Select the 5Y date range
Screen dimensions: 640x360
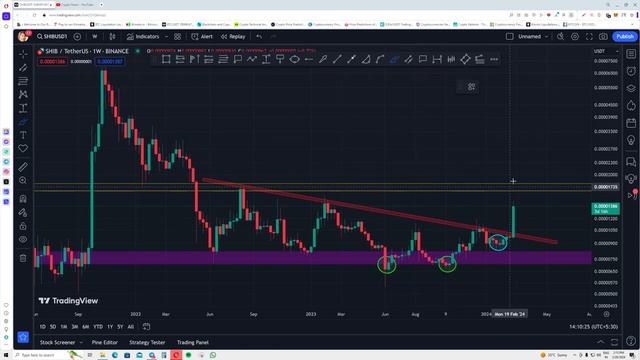click(x=120, y=327)
